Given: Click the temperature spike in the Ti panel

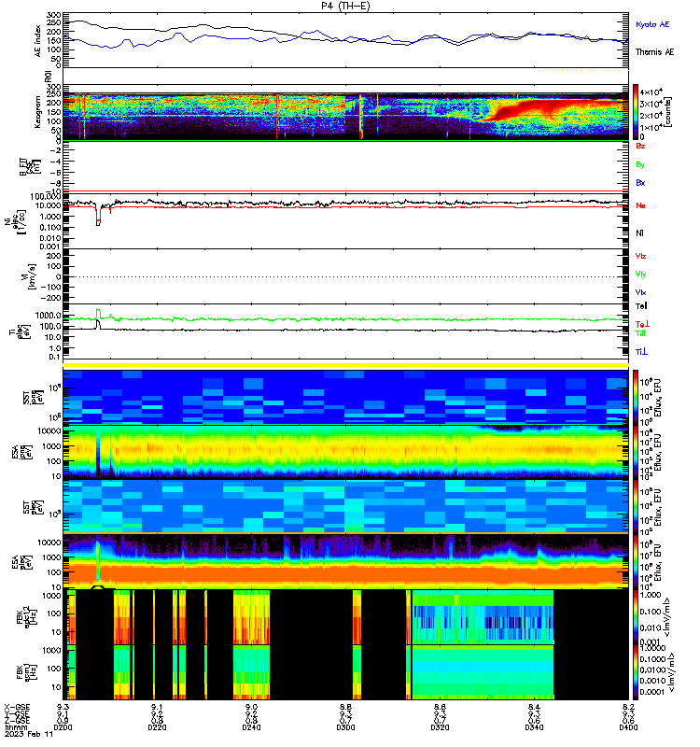Looking at the screenshot, I should (x=98, y=318).
